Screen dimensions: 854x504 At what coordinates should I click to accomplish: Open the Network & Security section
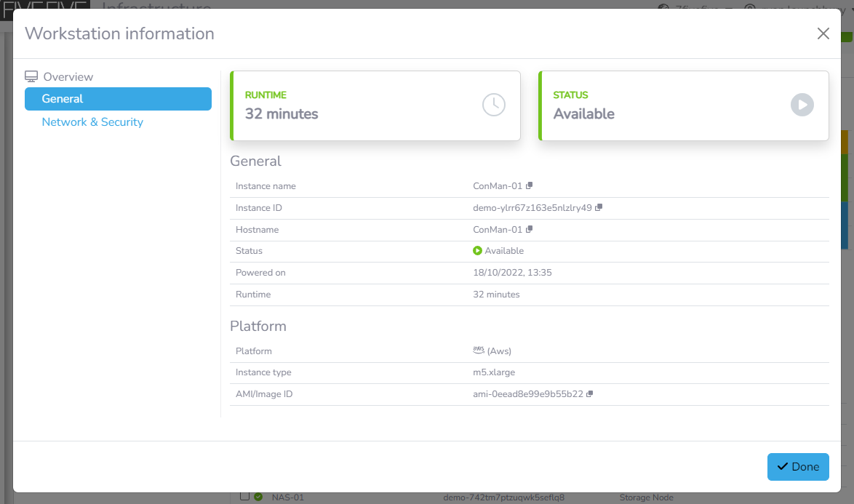pos(92,122)
